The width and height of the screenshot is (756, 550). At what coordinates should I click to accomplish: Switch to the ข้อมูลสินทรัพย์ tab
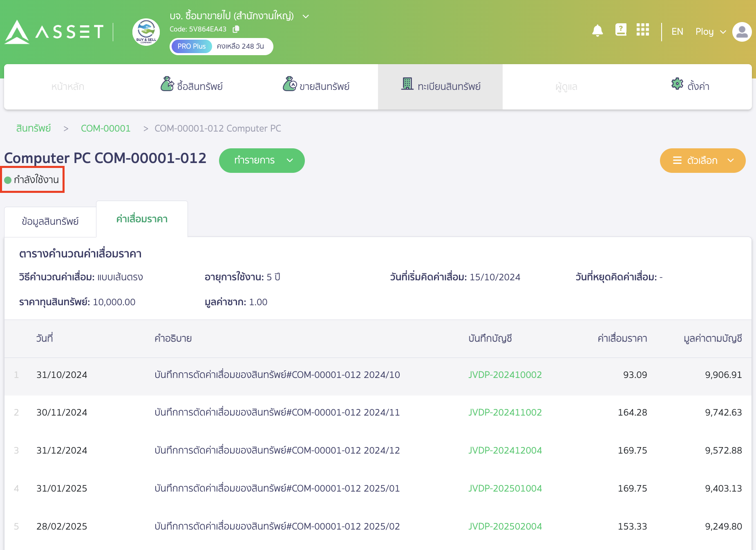[x=50, y=221]
